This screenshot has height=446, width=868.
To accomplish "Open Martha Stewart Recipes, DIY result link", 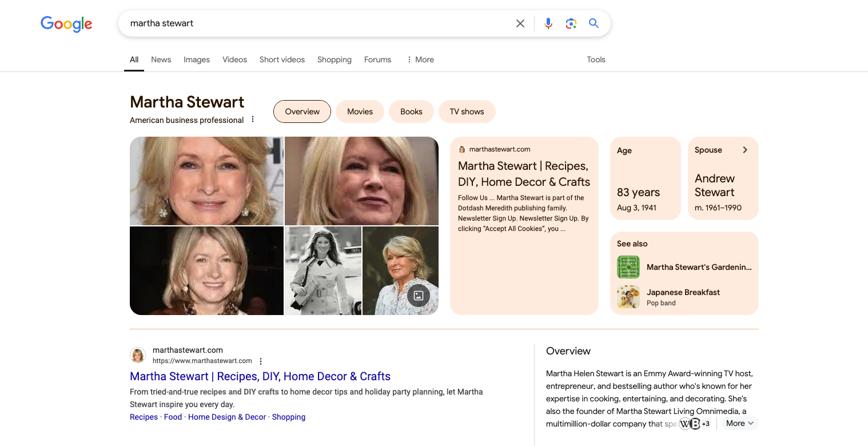I will (260, 376).
